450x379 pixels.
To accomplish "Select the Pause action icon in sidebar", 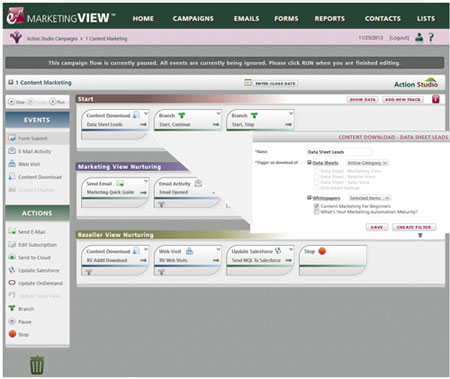I will click(12, 321).
